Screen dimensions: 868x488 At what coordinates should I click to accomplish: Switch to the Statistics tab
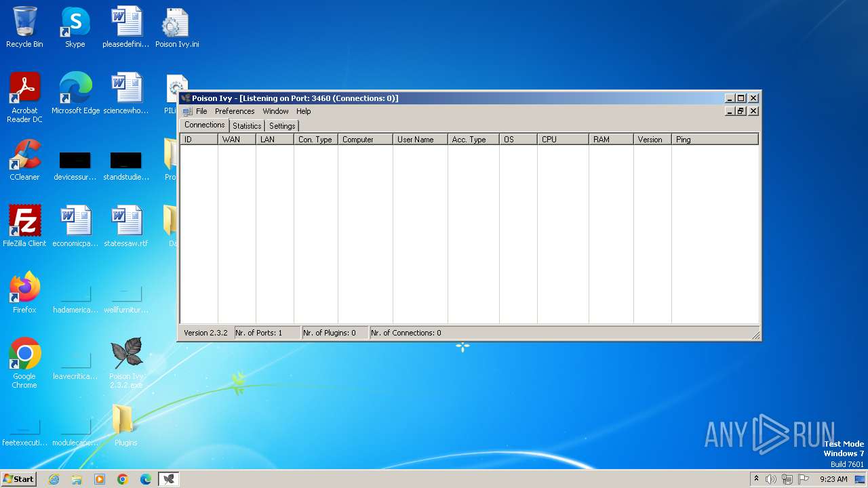(247, 126)
